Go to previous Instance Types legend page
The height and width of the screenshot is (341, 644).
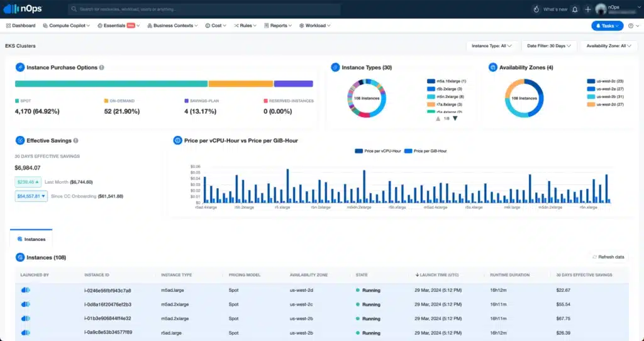click(x=438, y=118)
